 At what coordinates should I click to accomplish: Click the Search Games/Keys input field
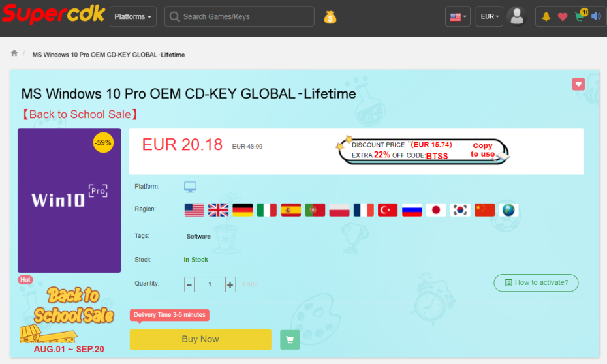[x=240, y=16]
